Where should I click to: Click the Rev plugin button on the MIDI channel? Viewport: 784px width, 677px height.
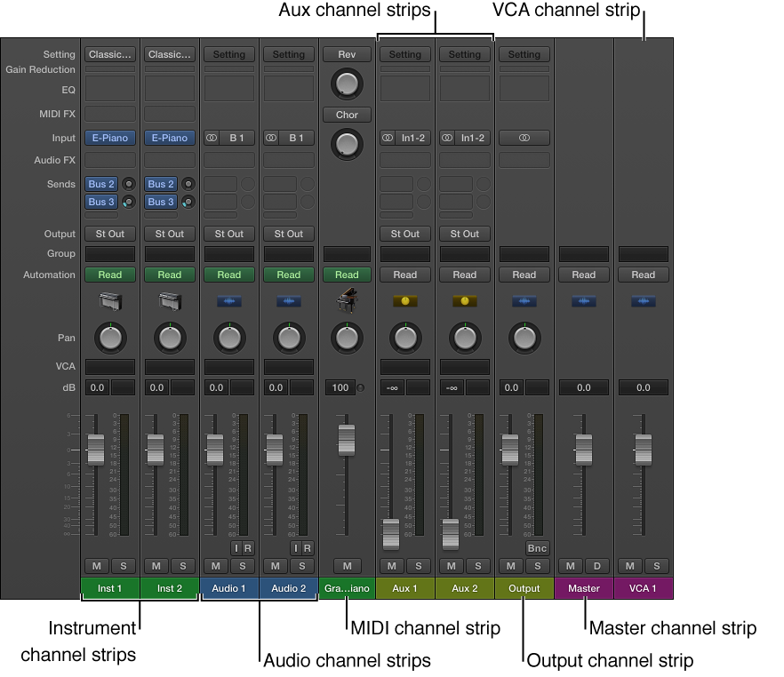click(x=347, y=54)
